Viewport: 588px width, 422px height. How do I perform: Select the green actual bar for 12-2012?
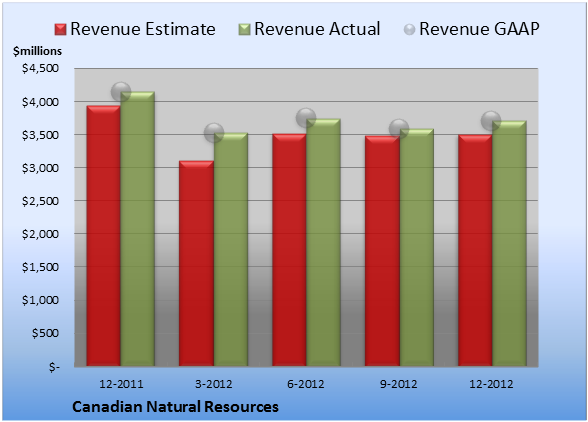click(509, 243)
